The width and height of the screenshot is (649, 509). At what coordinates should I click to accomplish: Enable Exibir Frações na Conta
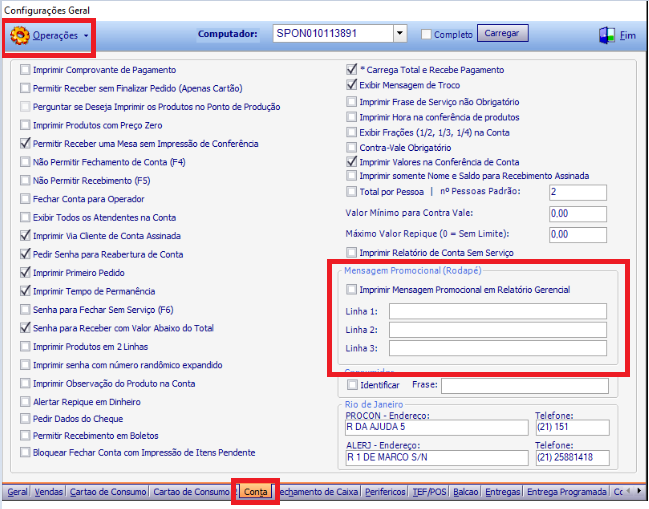(351, 132)
